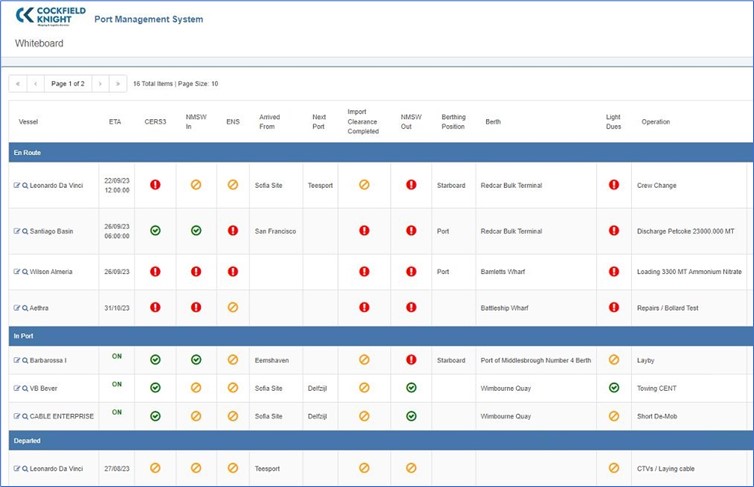
Task: Click the Page 1 of 2 indicator
Action: point(68,84)
